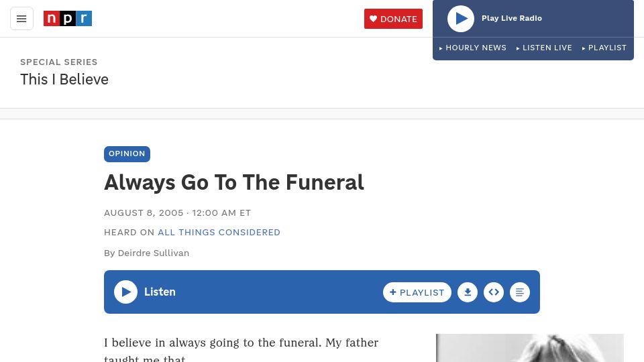Open the All Things Considered link

point(219,233)
